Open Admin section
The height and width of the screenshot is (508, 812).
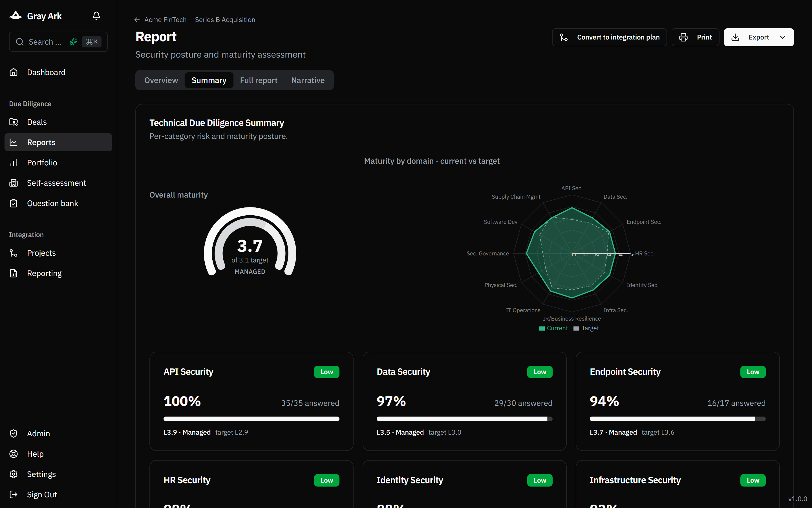[58, 433]
